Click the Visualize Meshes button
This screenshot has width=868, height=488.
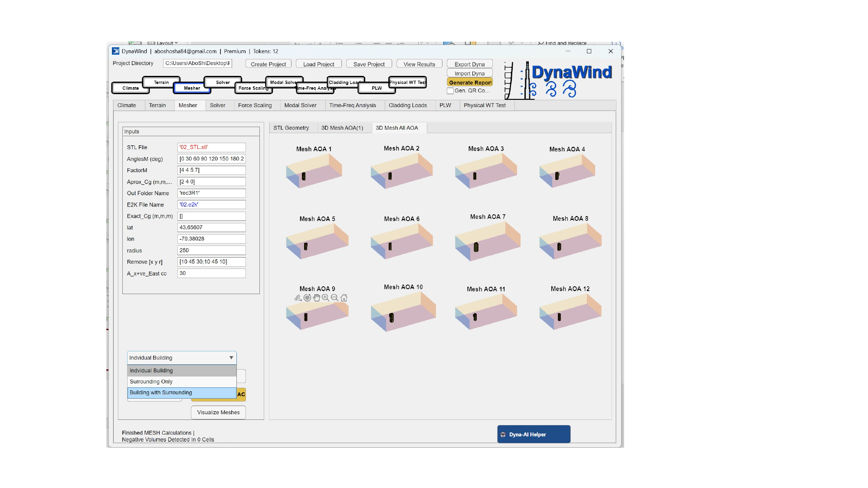(218, 412)
